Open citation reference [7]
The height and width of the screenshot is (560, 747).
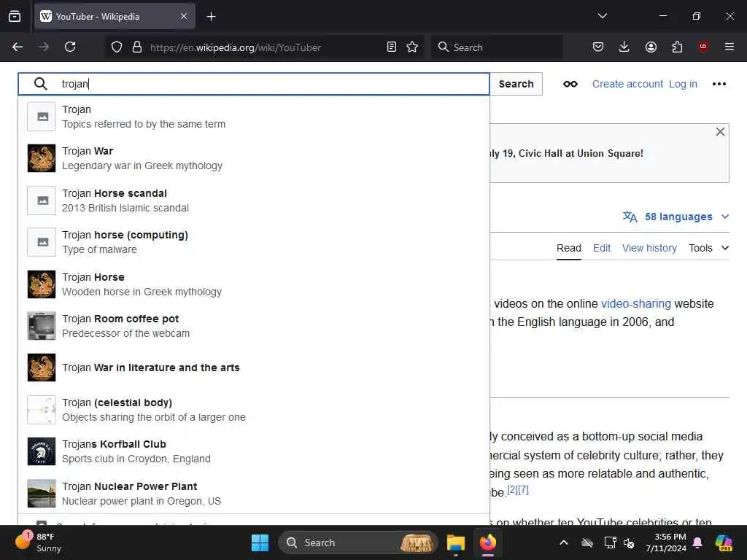(x=523, y=489)
